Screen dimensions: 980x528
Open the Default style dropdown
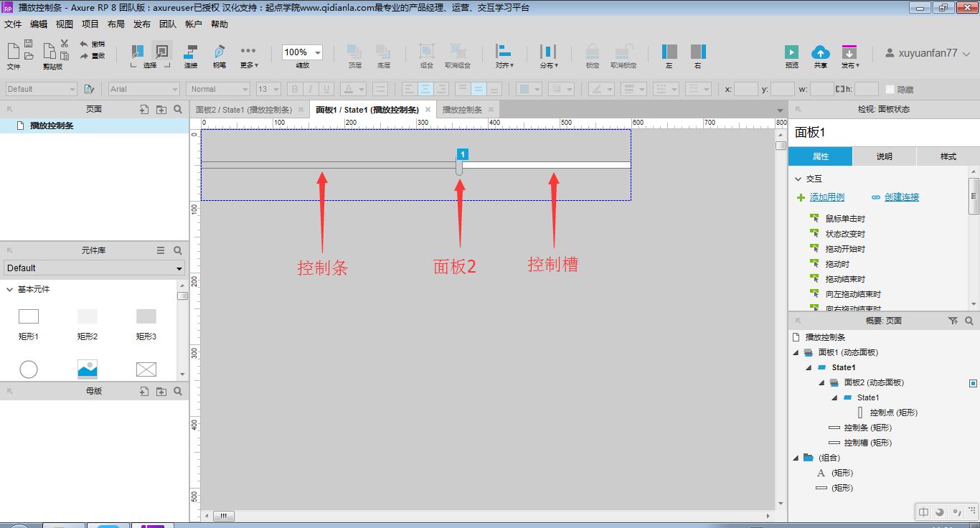click(41, 89)
